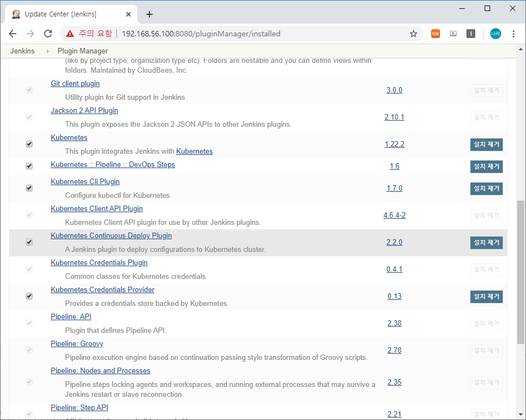
Task: Open Kubernetes Credentials Plugin link
Action: coord(99,263)
